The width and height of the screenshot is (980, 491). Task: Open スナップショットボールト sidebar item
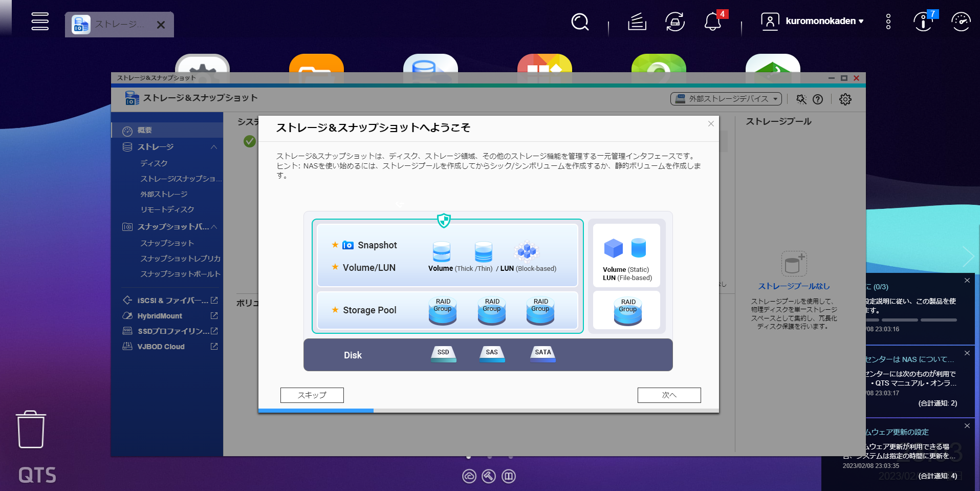click(181, 274)
